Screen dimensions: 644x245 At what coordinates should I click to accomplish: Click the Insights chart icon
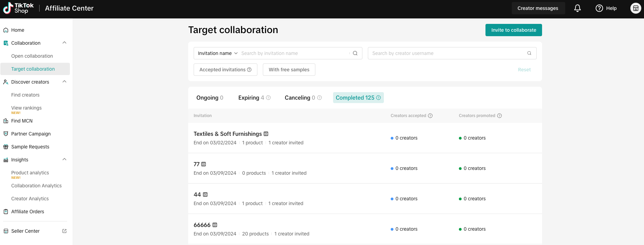pos(6,160)
